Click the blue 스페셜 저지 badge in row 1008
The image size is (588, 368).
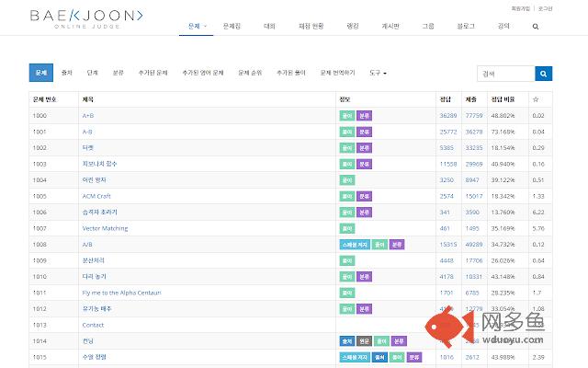(355, 245)
